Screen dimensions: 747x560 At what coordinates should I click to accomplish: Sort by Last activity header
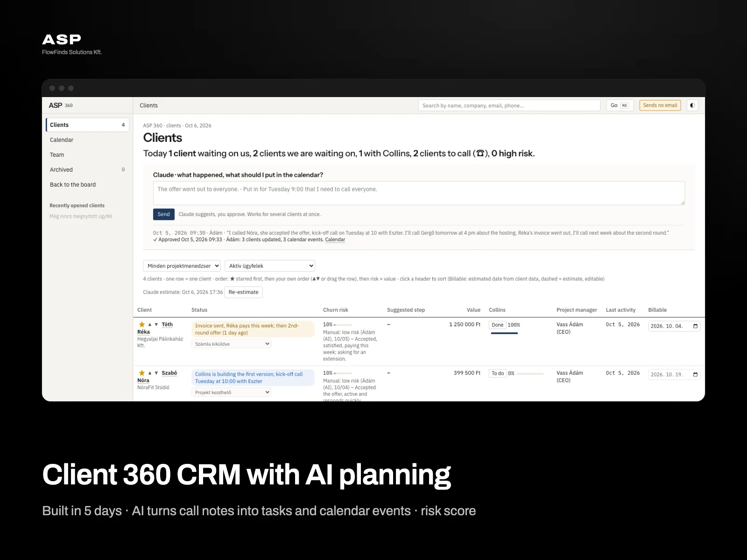620,310
